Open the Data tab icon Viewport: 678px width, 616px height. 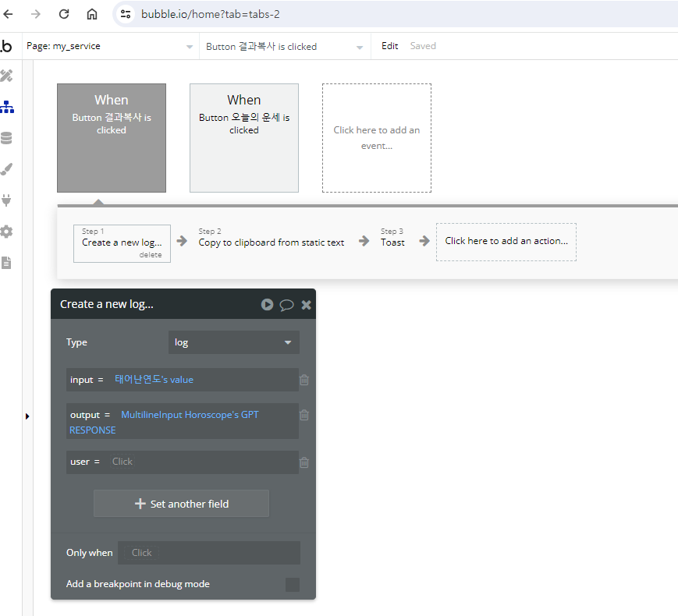tap(6, 138)
